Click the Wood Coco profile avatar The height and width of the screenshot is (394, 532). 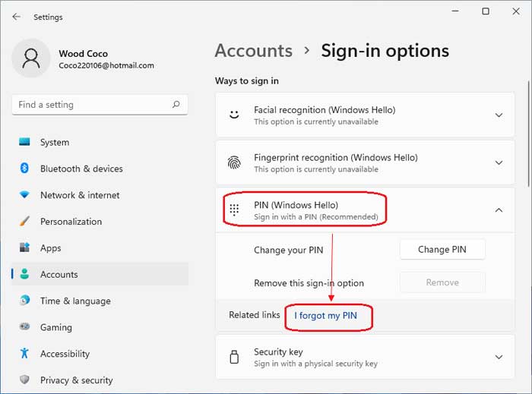point(31,58)
